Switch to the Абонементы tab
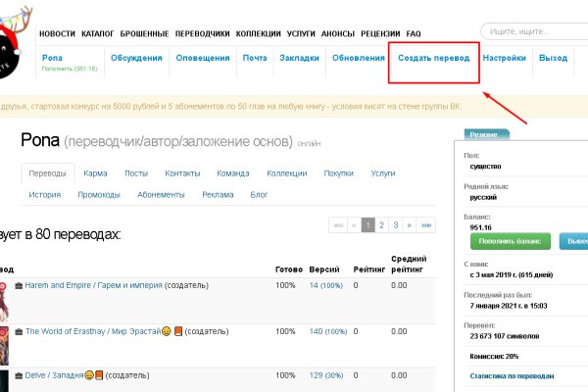This screenshot has width=588, height=392. click(x=161, y=194)
